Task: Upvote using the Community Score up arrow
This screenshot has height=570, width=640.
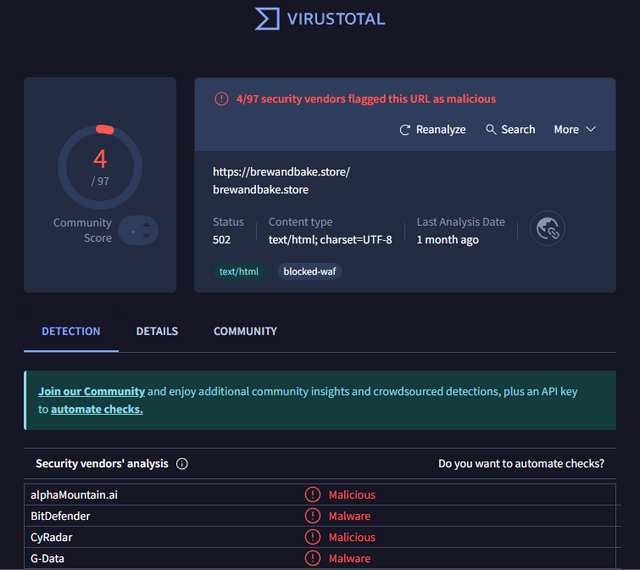Action: pyautogui.click(x=147, y=225)
